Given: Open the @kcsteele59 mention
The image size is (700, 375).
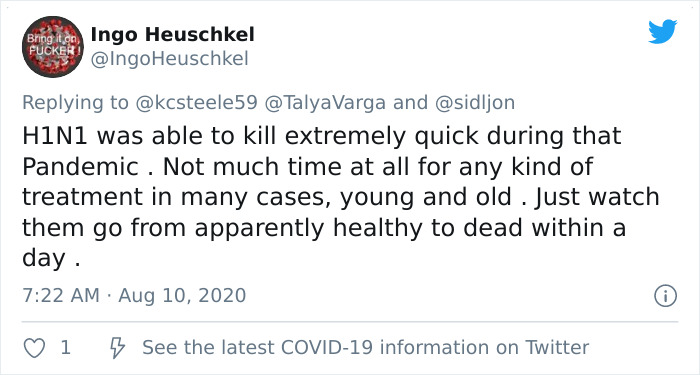Looking at the screenshot, I should 196,103.
